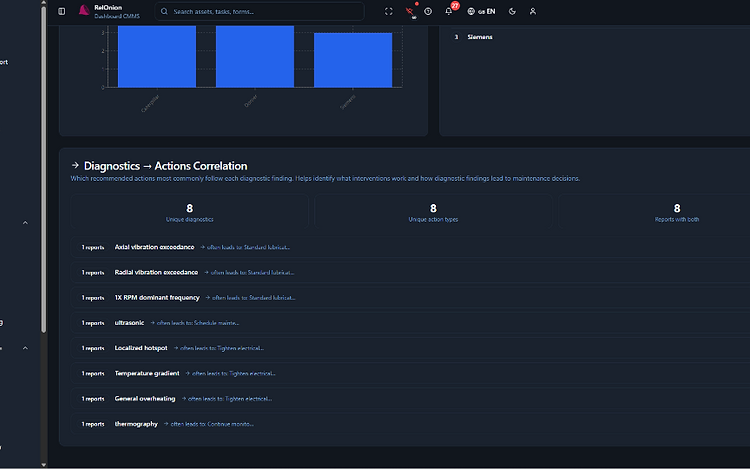The image size is (750, 469).
Task: Open notifications bell with 27 badge
Action: (449, 11)
